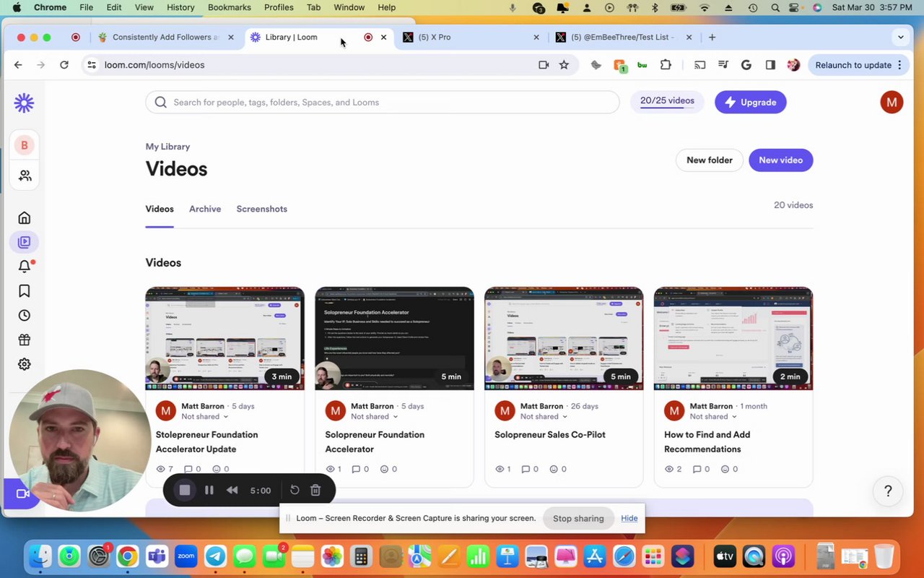Click the Chrome address bar URL
This screenshot has height=578, width=924.
(x=154, y=65)
